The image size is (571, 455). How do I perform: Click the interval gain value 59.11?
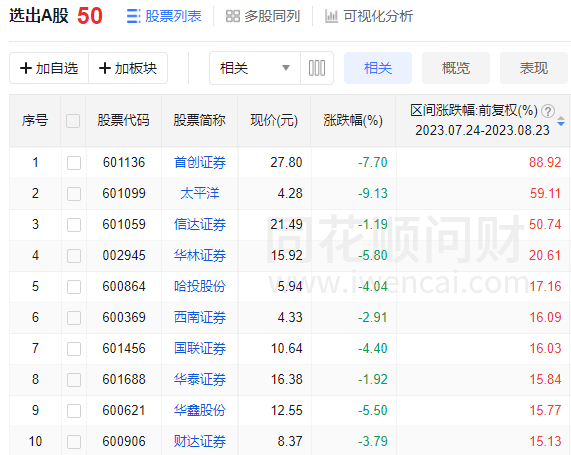545,193
